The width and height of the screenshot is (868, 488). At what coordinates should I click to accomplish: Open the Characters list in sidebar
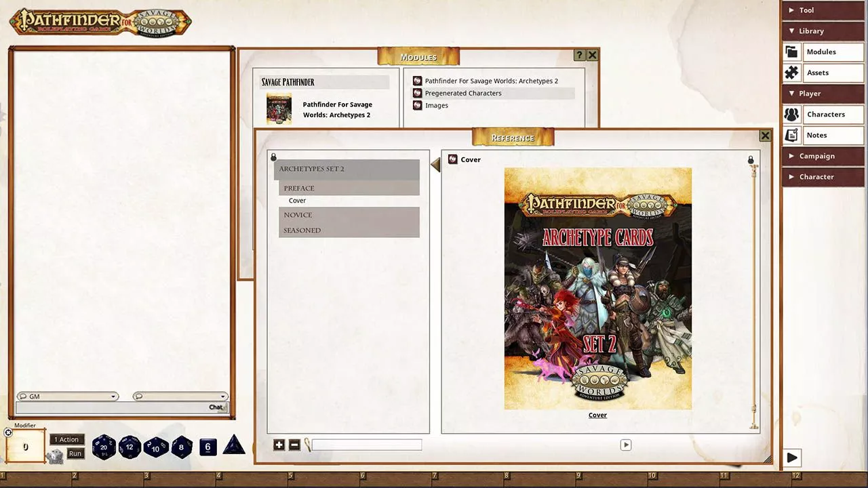point(823,115)
